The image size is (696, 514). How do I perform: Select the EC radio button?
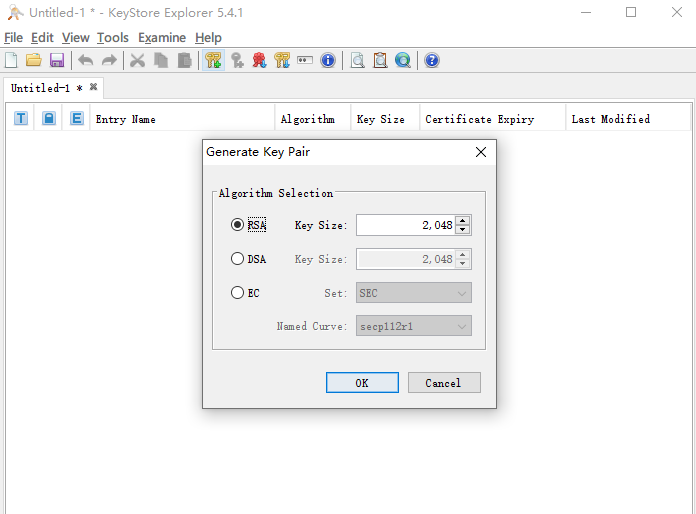(237, 293)
